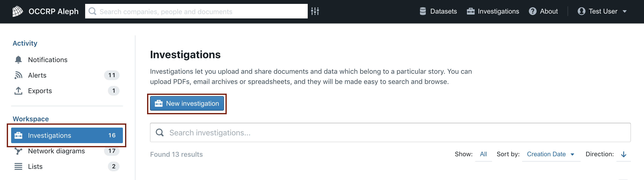This screenshot has height=180, width=644.
Task: Open Investigations in top navigation
Action: click(493, 11)
